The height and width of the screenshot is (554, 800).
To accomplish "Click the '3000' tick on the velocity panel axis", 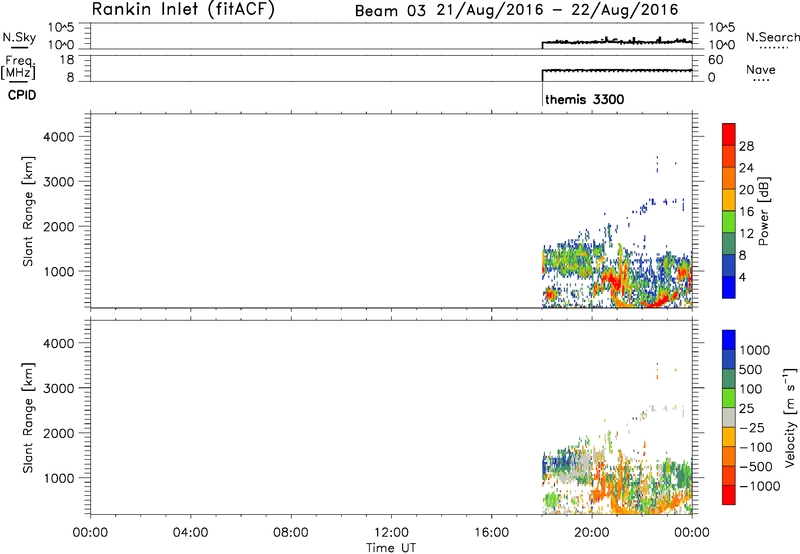I will pos(58,388).
